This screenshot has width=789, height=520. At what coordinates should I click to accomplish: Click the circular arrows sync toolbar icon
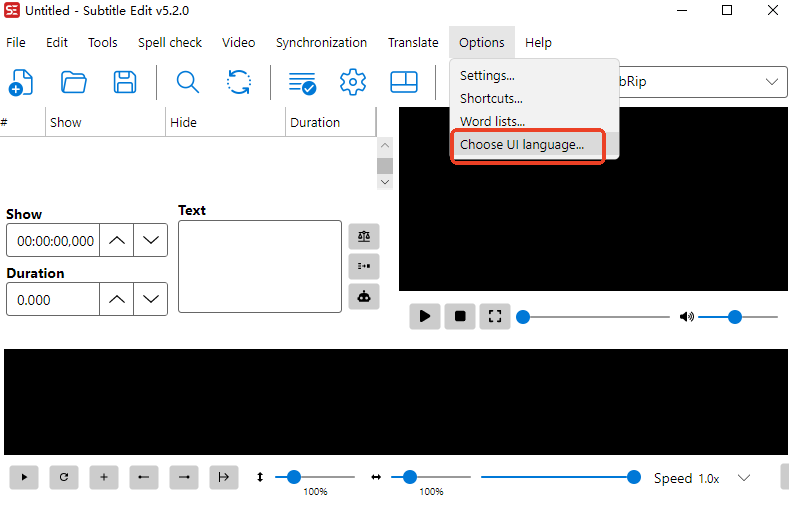239,82
